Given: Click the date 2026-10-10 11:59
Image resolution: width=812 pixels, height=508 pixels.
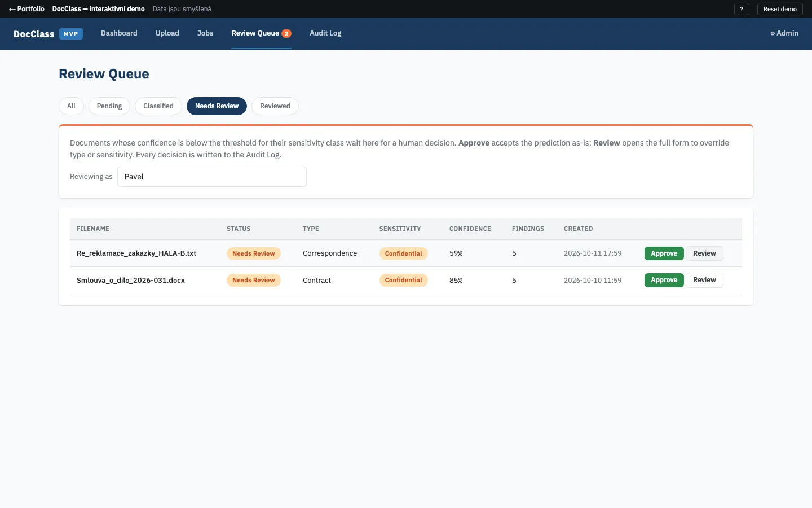Looking at the screenshot, I should point(593,281).
